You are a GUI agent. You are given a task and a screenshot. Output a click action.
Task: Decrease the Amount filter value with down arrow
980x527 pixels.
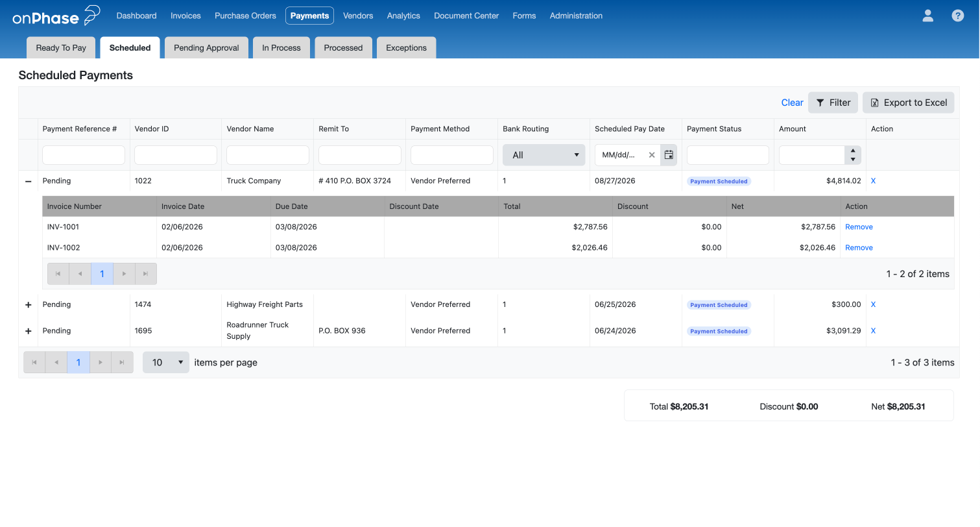coord(853,160)
